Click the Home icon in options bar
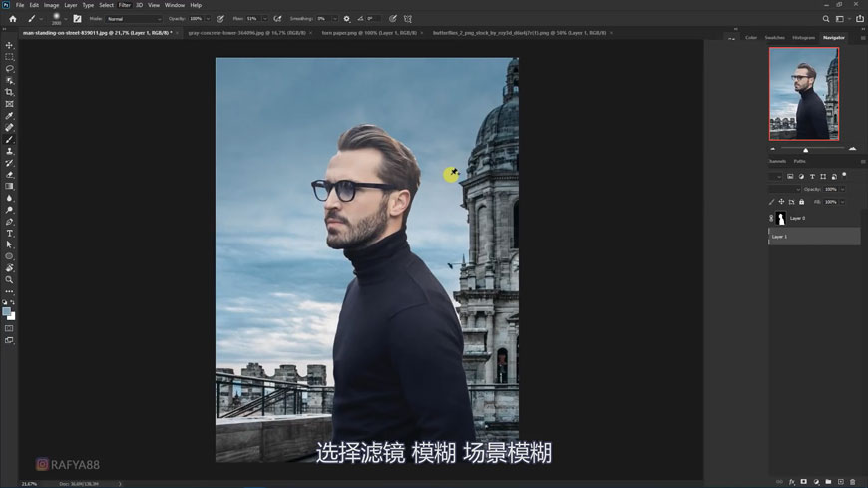This screenshot has height=488, width=868. click(12, 19)
